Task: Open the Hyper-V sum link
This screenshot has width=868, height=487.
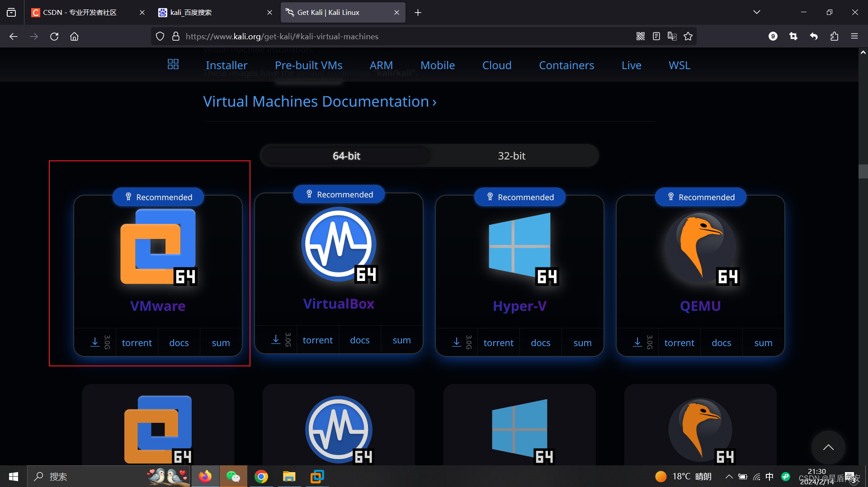Action: tap(583, 343)
